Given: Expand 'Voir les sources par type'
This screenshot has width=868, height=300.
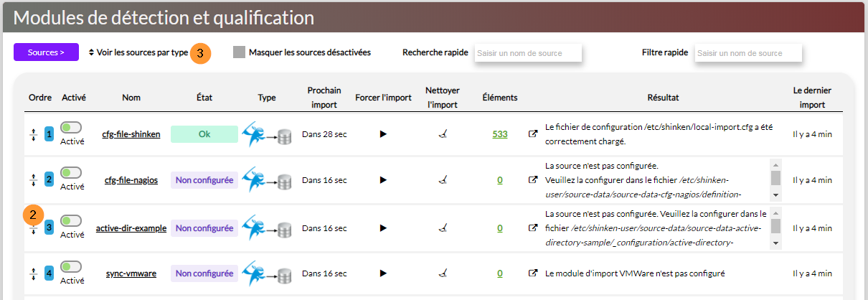Looking at the screenshot, I should point(138,52).
